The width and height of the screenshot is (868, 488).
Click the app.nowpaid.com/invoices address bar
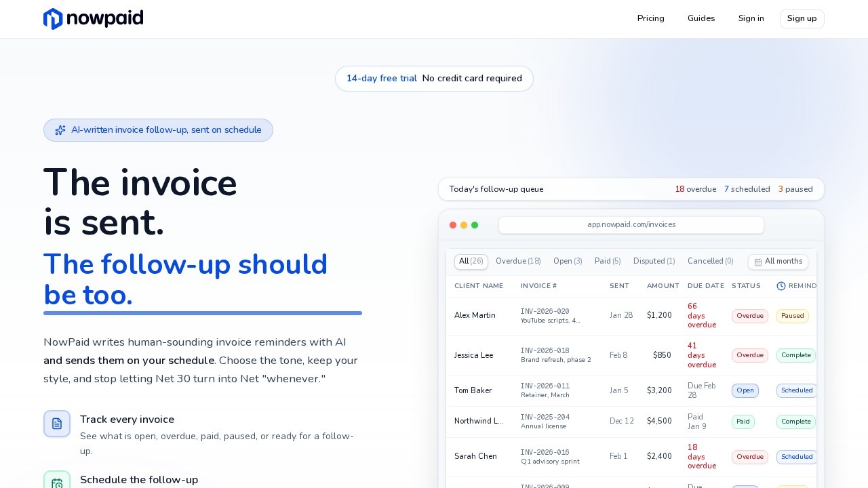(x=631, y=225)
